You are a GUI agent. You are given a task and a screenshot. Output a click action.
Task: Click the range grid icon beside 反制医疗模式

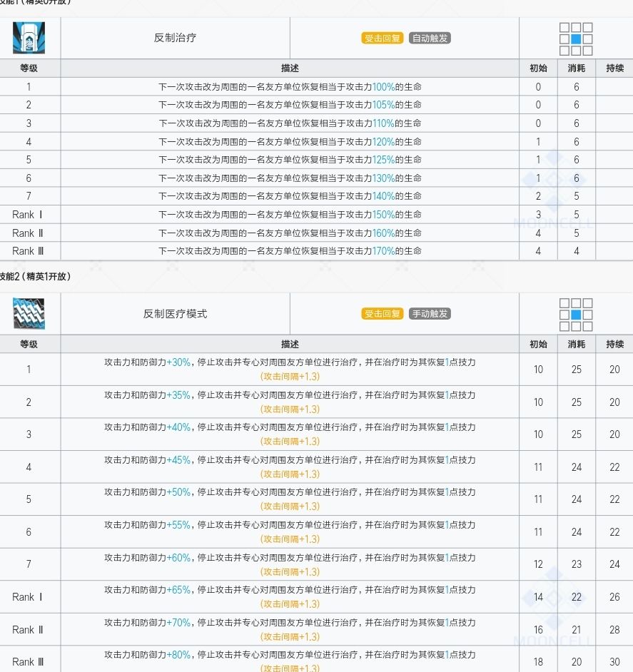(x=576, y=315)
